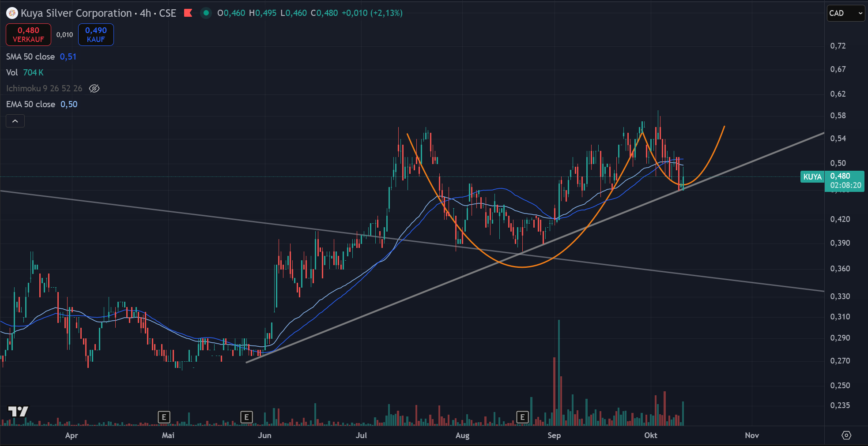
Task: Click the Jul label on the time axis
Action: (361, 435)
